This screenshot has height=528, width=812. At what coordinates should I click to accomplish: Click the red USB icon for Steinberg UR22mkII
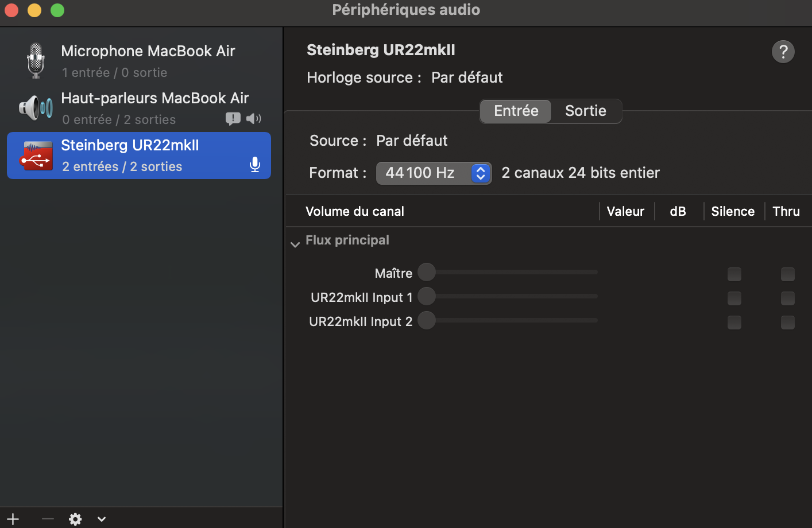pyautogui.click(x=36, y=156)
